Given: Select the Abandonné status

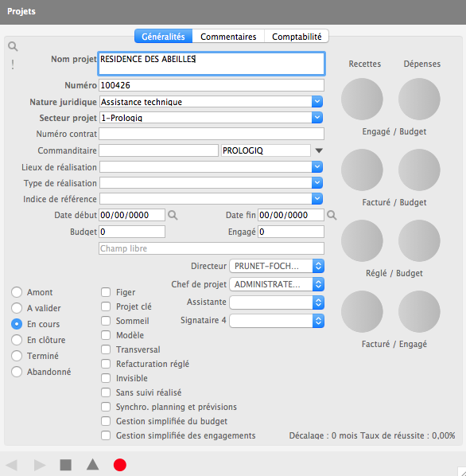Looking at the screenshot, I should (17, 372).
